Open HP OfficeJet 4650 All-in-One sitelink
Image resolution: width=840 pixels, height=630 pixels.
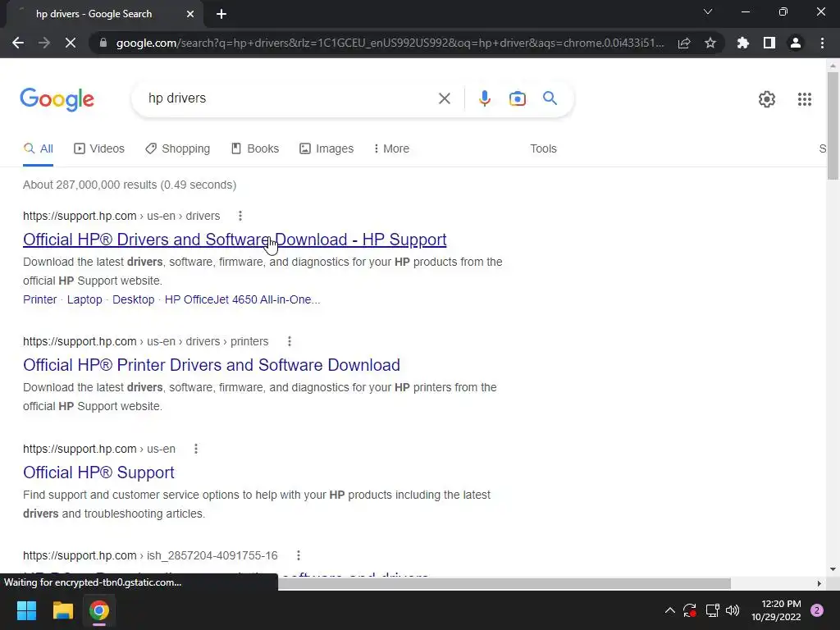pyautogui.click(x=242, y=299)
